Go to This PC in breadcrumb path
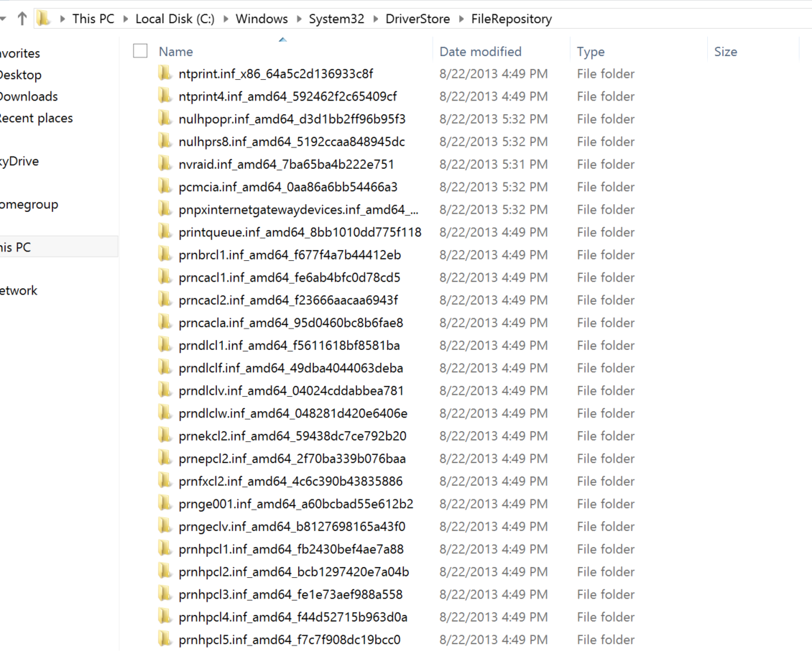Screen dimensions: 812x654 (x=93, y=19)
